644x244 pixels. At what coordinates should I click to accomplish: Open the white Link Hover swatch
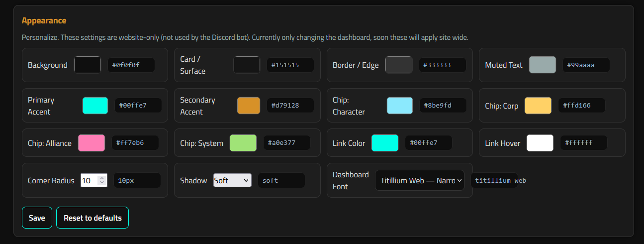540,143
